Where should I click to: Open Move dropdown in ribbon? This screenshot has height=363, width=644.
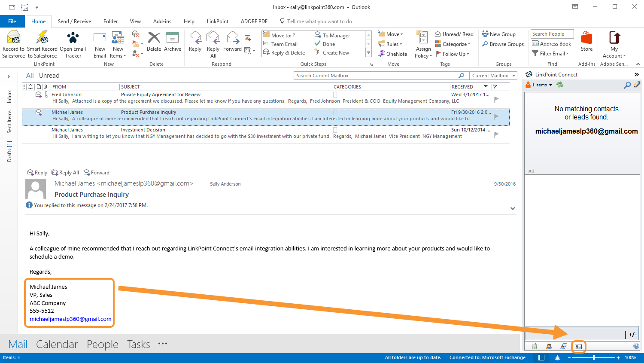tap(391, 34)
